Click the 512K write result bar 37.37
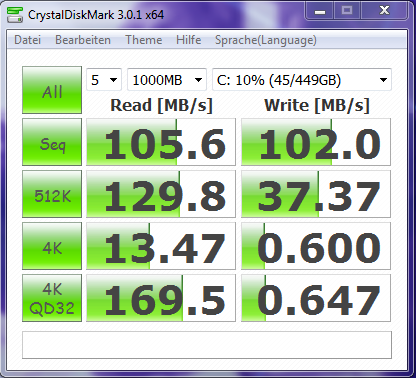 [x=316, y=194]
